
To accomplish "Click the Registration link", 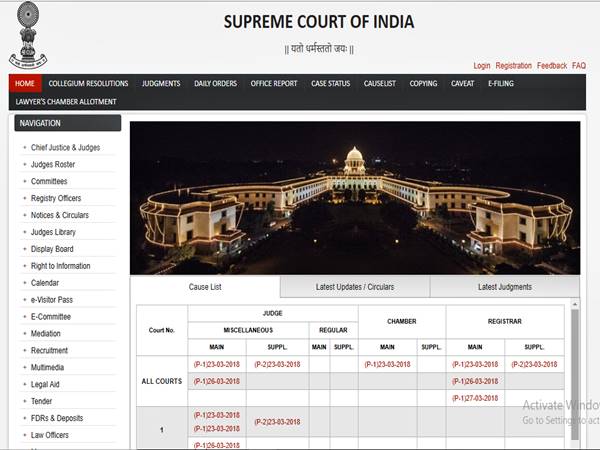I will pyautogui.click(x=514, y=66).
